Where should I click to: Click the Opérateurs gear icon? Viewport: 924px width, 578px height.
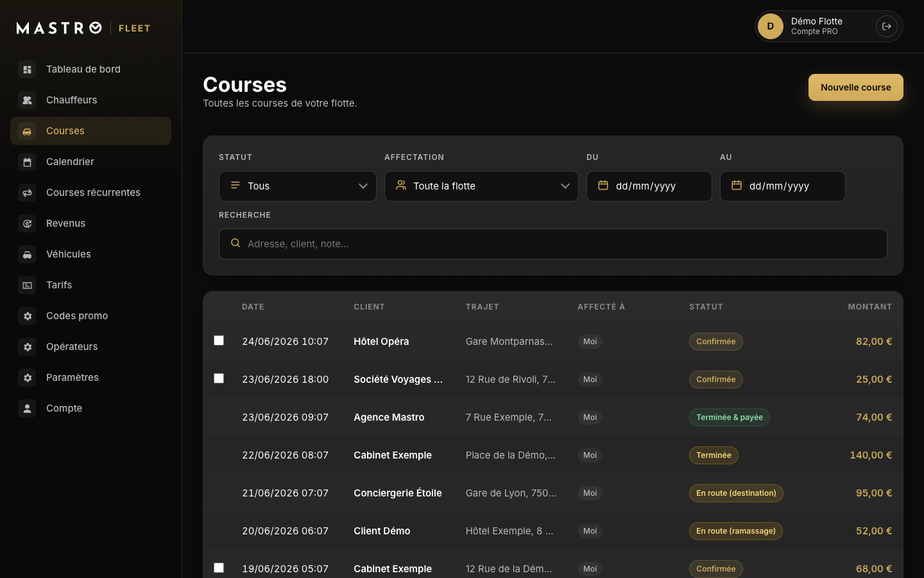click(27, 347)
